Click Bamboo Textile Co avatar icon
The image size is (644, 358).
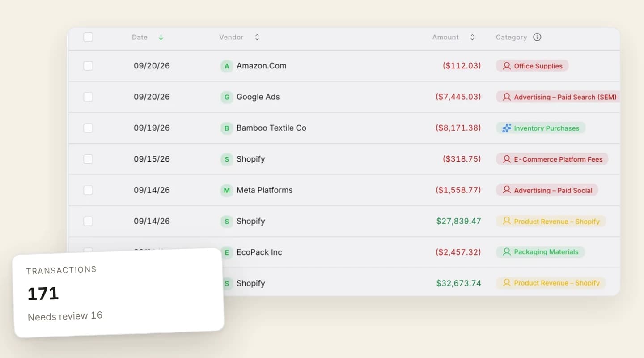pyautogui.click(x=227, y=128)
